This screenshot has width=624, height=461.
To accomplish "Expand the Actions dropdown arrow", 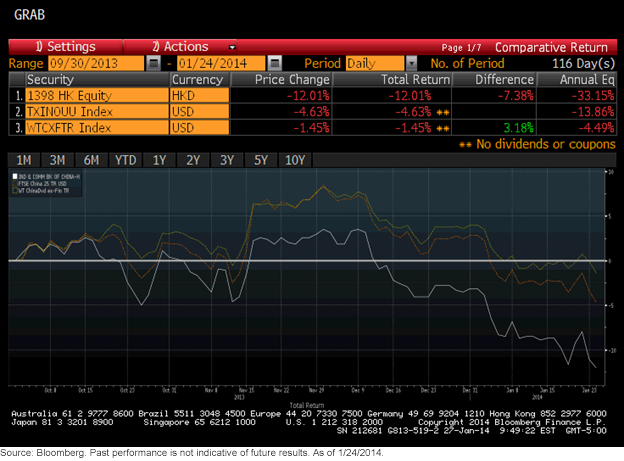I will tap(232, 47).
